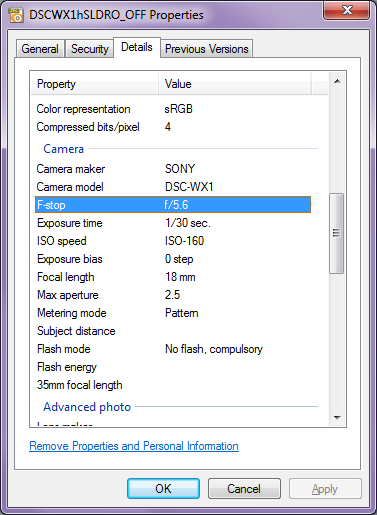The width and height of the screenshot is (377, 515).
Task: Click the empty Subject distance value field
Action: coord(238,331)
